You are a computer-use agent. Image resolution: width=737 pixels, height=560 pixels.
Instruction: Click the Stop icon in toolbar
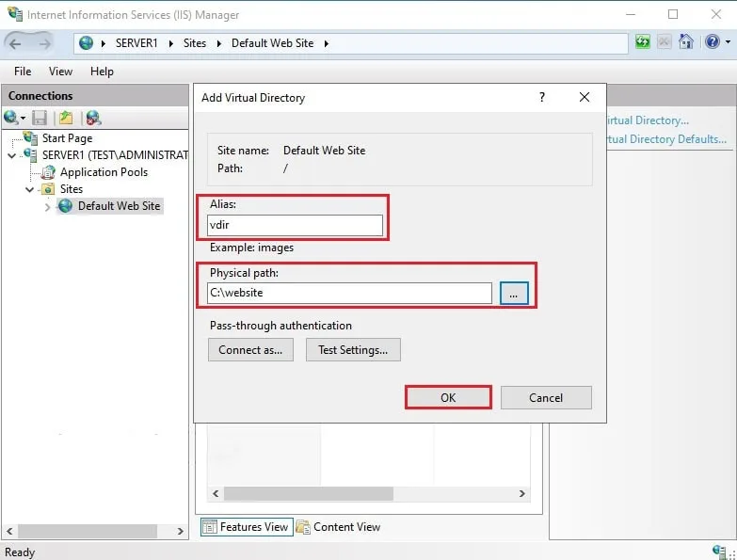664,41
